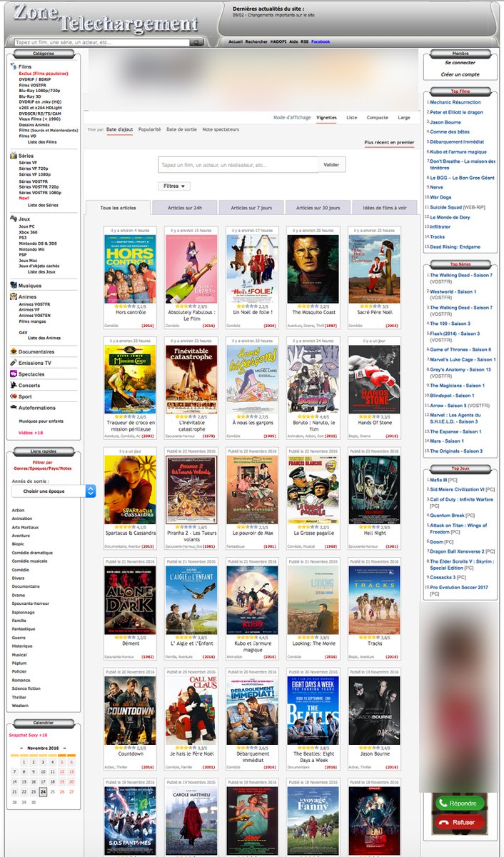Open the Documentaires eye icon
Image resolution: width=504 pixels, height=857 pixels.
(x=13, y=352)
